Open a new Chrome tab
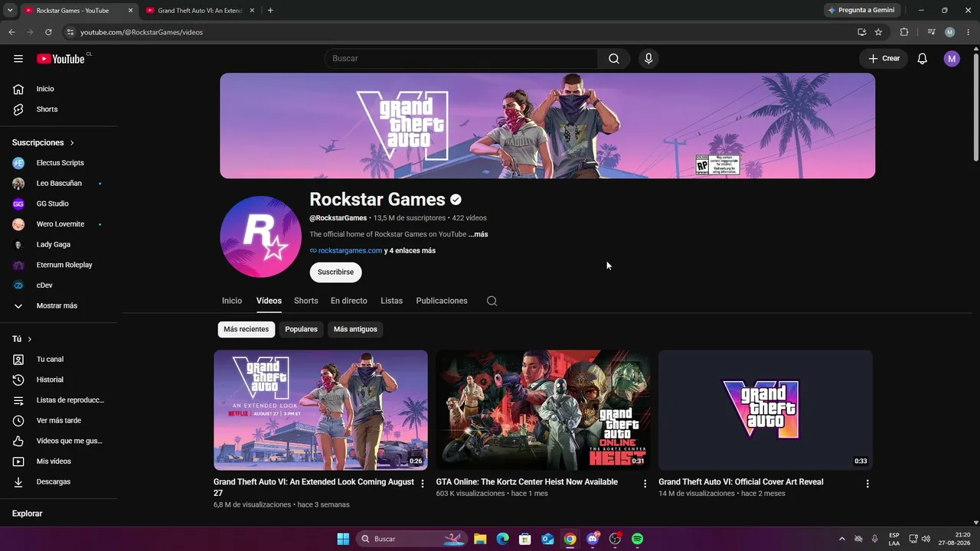The width and height of the screenshot is (980, 551). click(270, 11)
